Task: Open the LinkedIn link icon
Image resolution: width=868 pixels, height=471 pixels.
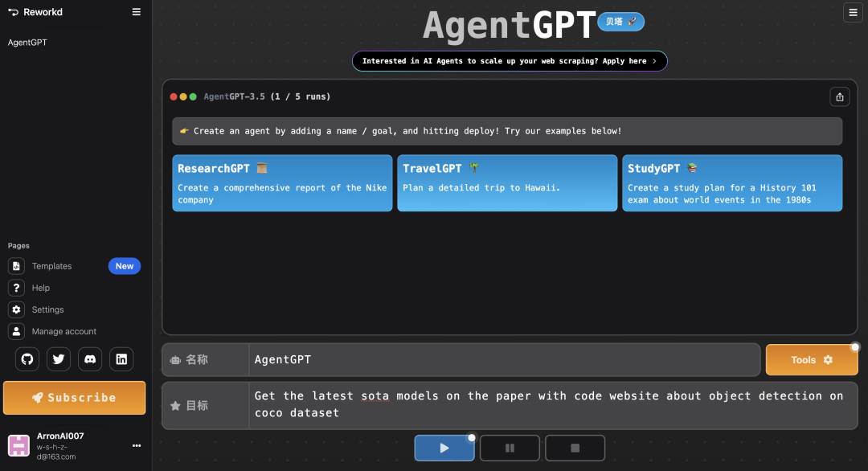Action: coord(121,359)
